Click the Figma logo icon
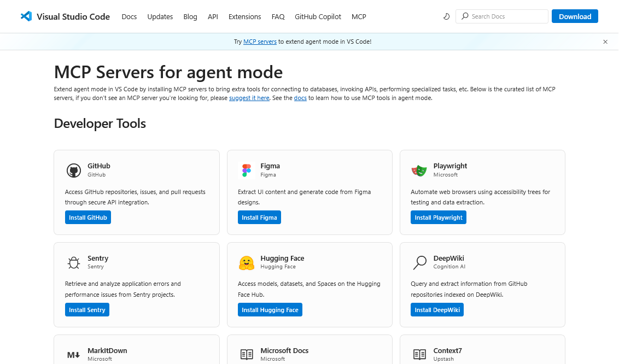The height and width of the screenshot is (364, 619). point(247,170)
